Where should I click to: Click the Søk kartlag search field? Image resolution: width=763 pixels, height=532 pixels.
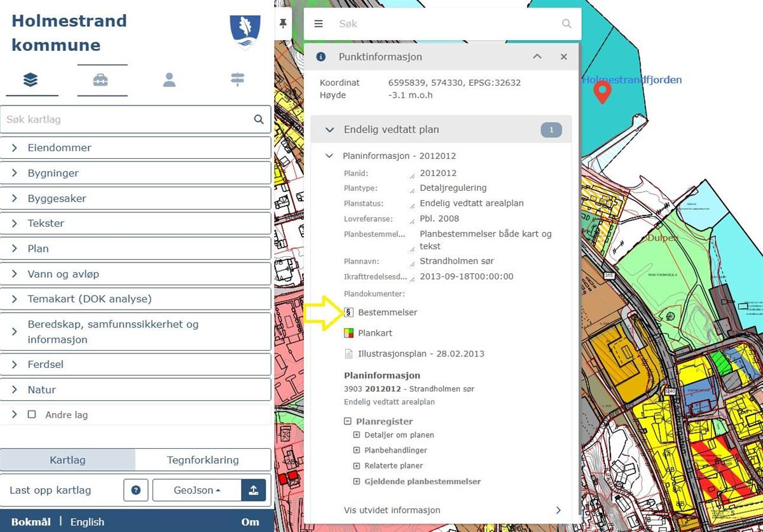[x=127, y=119]
